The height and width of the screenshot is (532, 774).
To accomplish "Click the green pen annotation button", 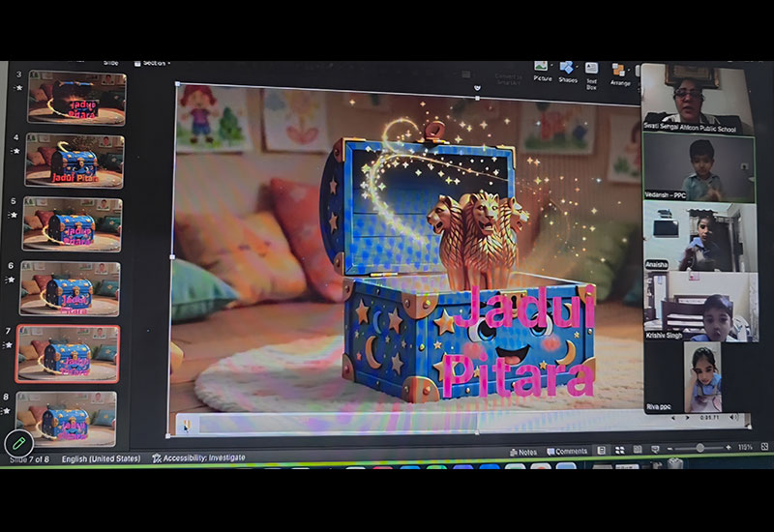I will point(18,443).
